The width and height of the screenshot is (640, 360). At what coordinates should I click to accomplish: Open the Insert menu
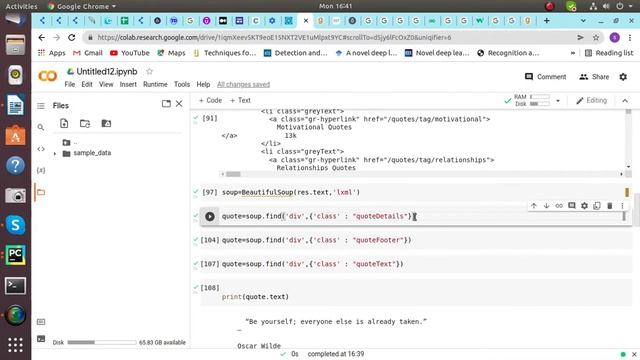(x=128, y=84)
